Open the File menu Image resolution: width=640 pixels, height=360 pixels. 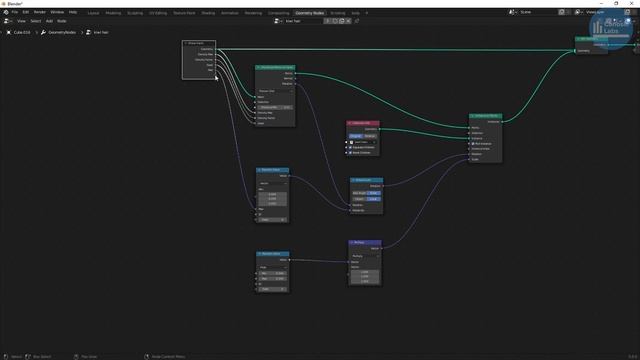coord(15,12)
